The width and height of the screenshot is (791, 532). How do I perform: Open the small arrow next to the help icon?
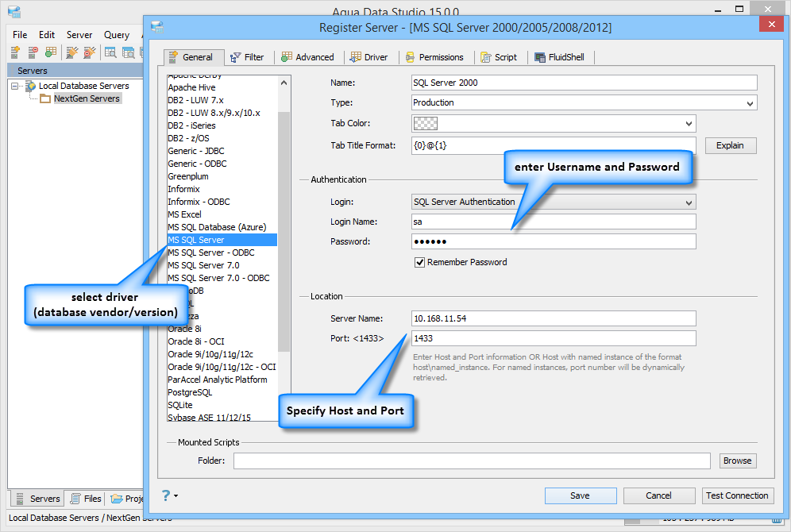(176, 495)
